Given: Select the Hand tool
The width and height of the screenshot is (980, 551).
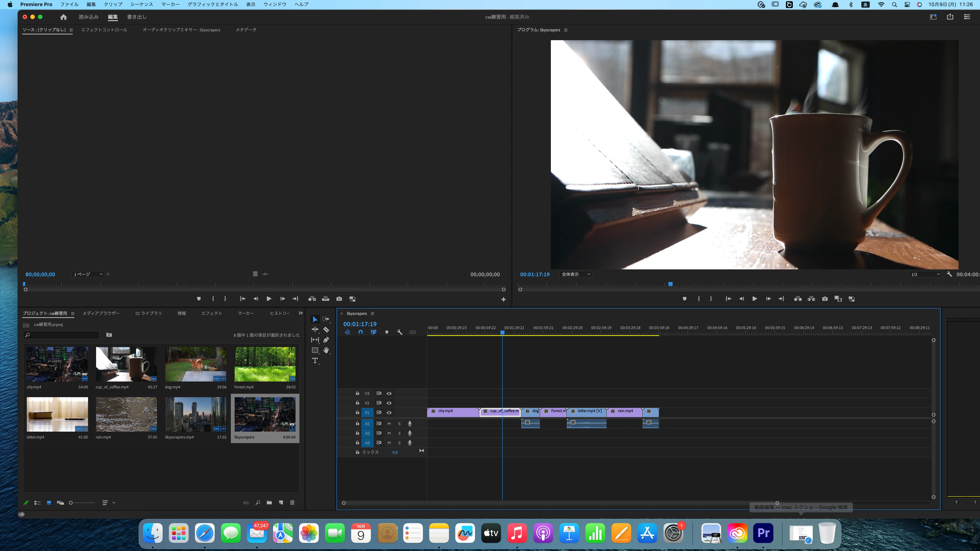Looking at the screenshot, I should pos(326,350).
